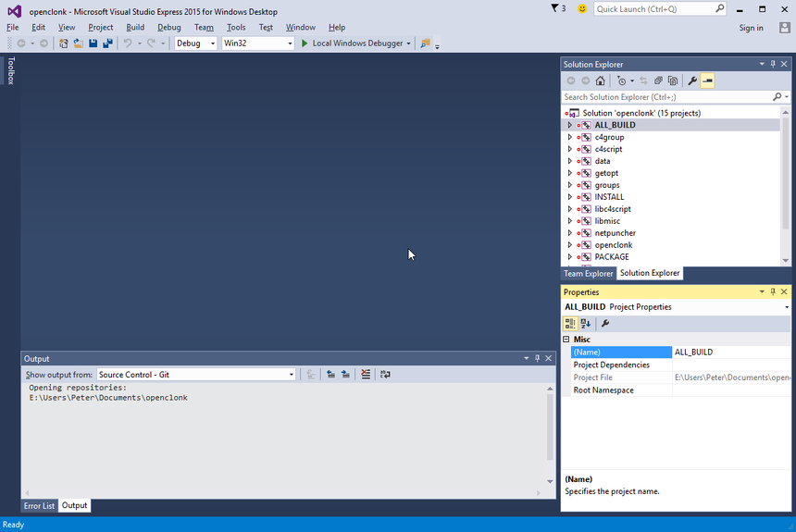796x532 pixels.
Task: Select the getopt project
Action: [x=606, y=173]
